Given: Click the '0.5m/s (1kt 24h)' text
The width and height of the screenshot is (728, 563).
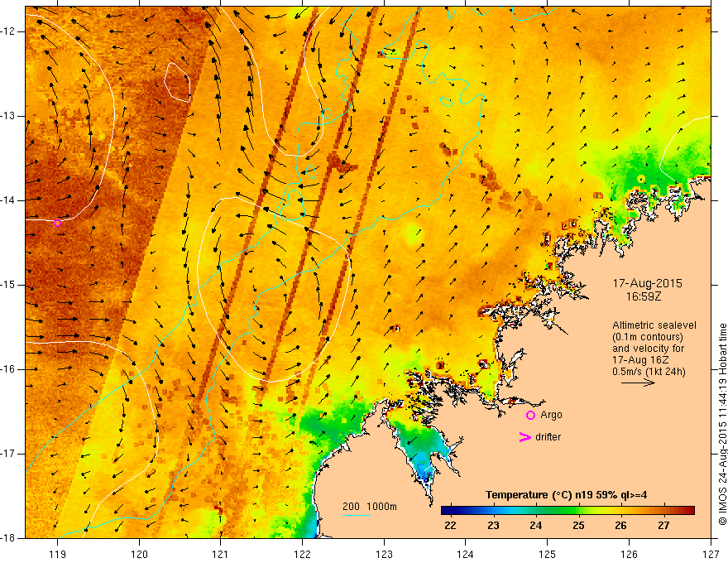Looking at the screenshot, I should pos(649,372).
